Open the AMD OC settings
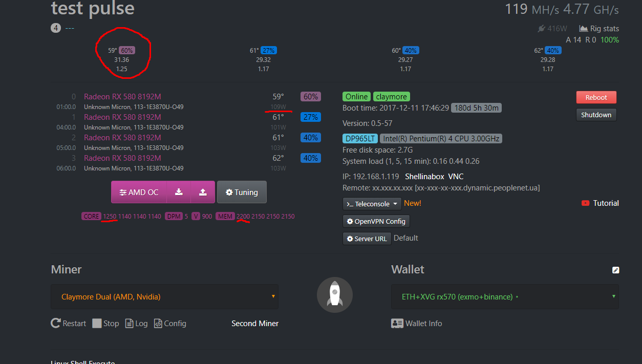 pyautogui.click(x=139, y=192)
